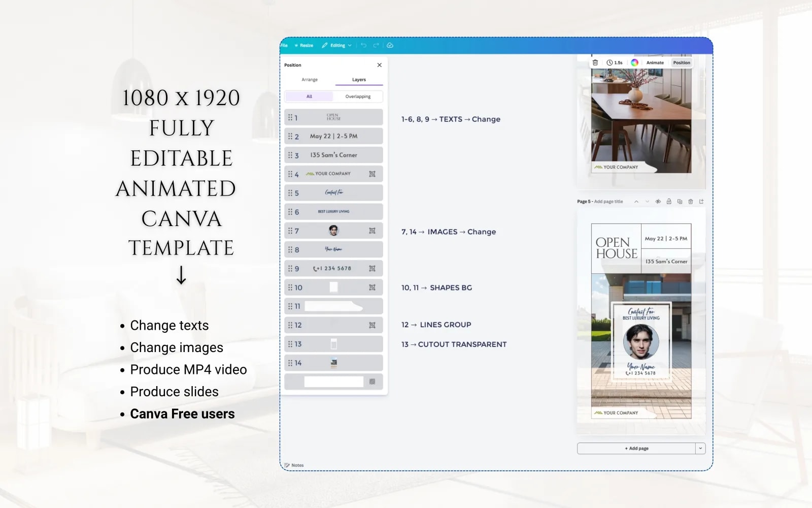The width and height of the screenshot is (812, 508).
Task: Click group icon on layer 9 phone number
Action: (x=372, y=268)
